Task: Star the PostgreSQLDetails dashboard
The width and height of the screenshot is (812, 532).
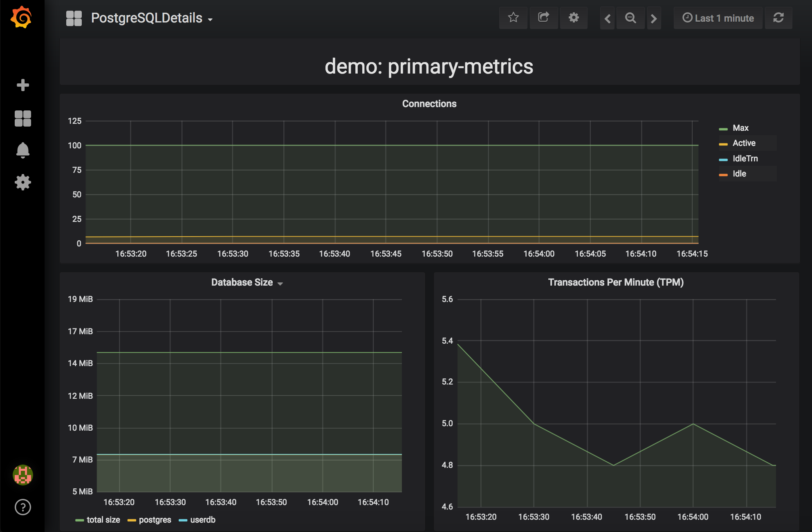Action: pos(513,18)
